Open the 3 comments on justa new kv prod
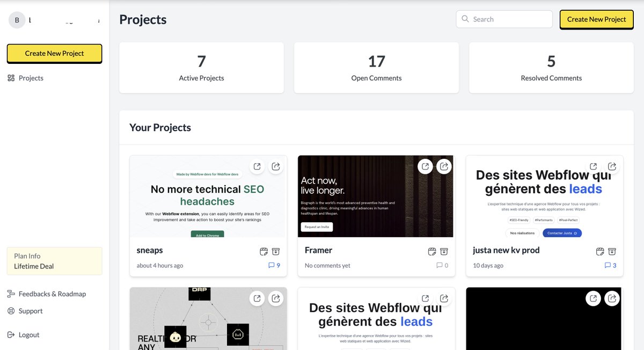 pyautogui.click(x=610, y=265)
